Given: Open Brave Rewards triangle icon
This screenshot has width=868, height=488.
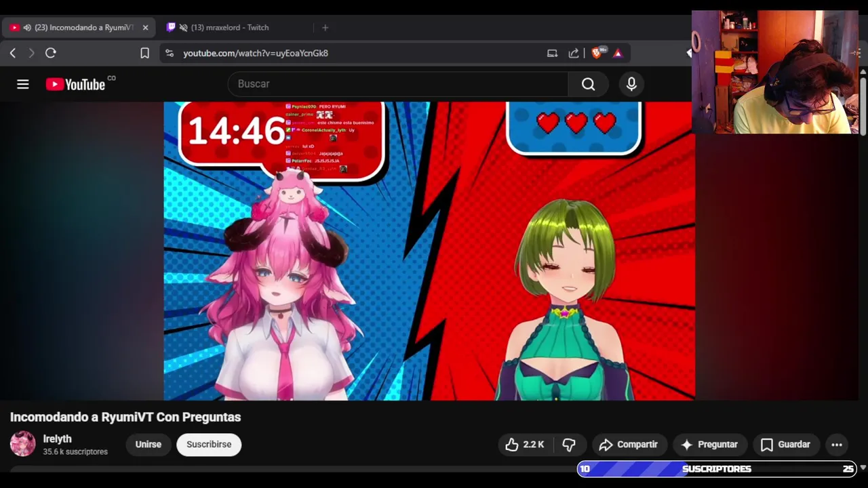Looking at the screenshot, I should (618, 53).
